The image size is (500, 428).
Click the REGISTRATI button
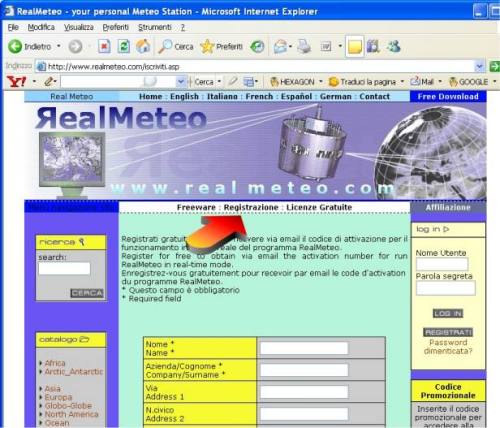(x=448, y=332)
